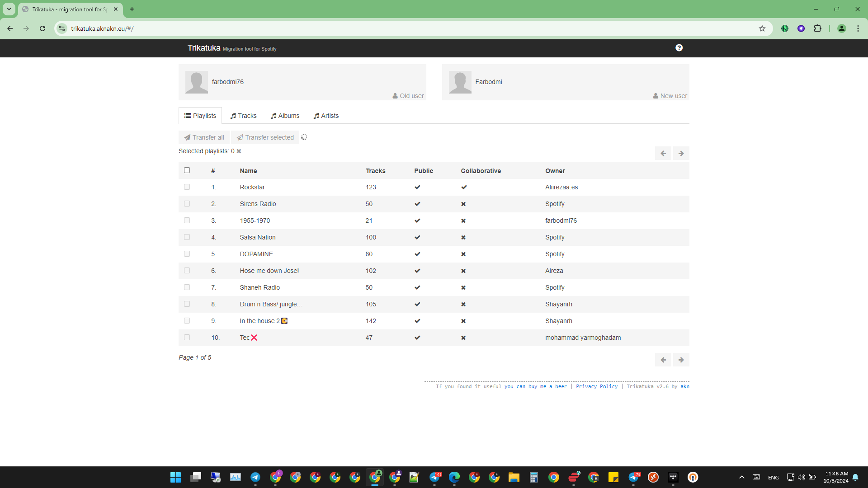Screen dimensions: 868x488
Task: Close the Trikatuka browser tab
Action: click(116, 9)
